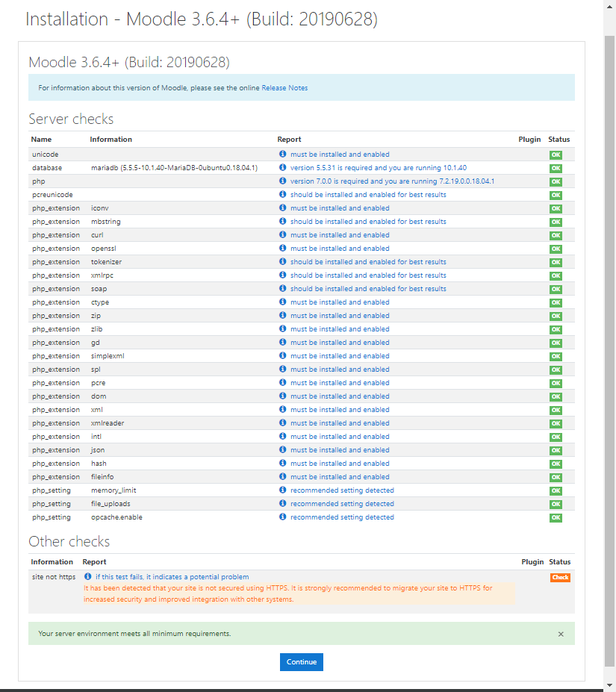616x692 pixels.
Task: Click the 'fileinfo' information cell
Action: 102,476
